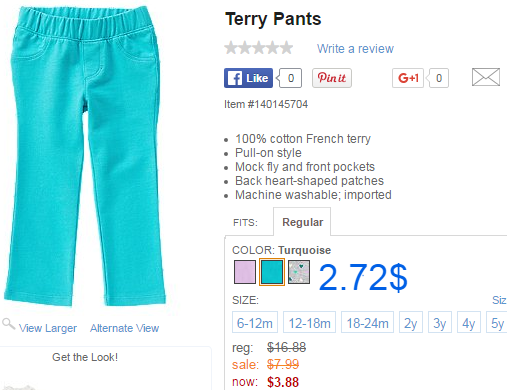Open the View Larger link
This screenshot has height=390, width=507.
click(x=48, y=328)
